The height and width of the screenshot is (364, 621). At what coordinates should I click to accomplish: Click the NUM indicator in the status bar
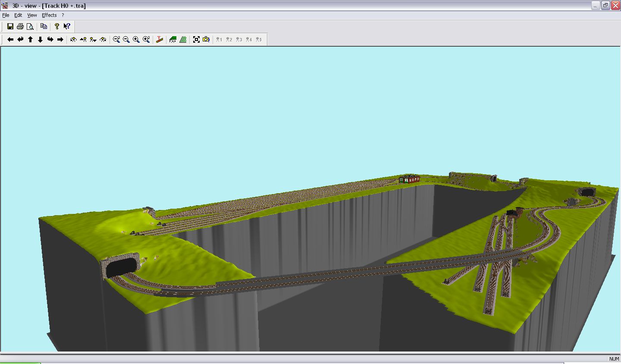614,359
